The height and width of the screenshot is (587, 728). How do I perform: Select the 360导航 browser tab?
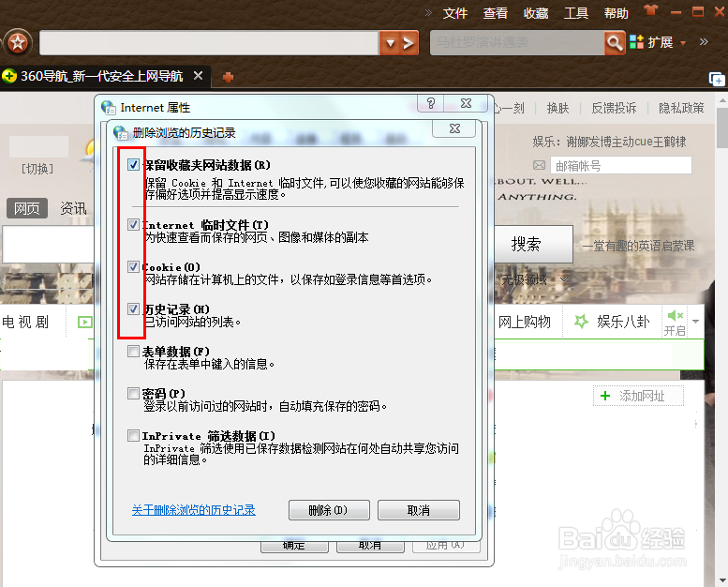102,76
